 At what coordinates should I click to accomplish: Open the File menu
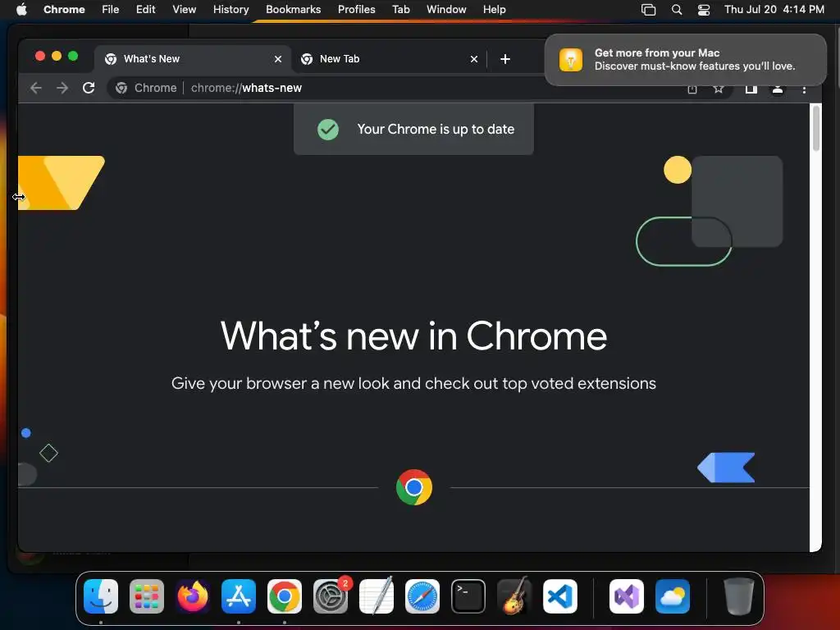click(111, 10)
